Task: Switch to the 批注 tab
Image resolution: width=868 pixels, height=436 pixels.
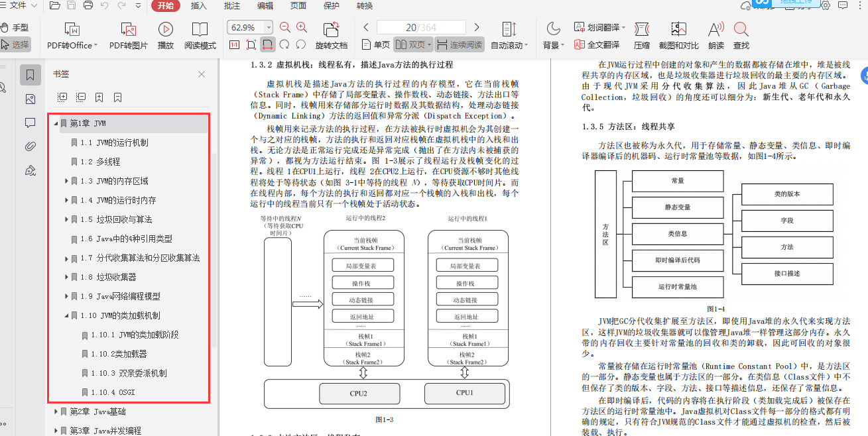Action: point(232,6)
